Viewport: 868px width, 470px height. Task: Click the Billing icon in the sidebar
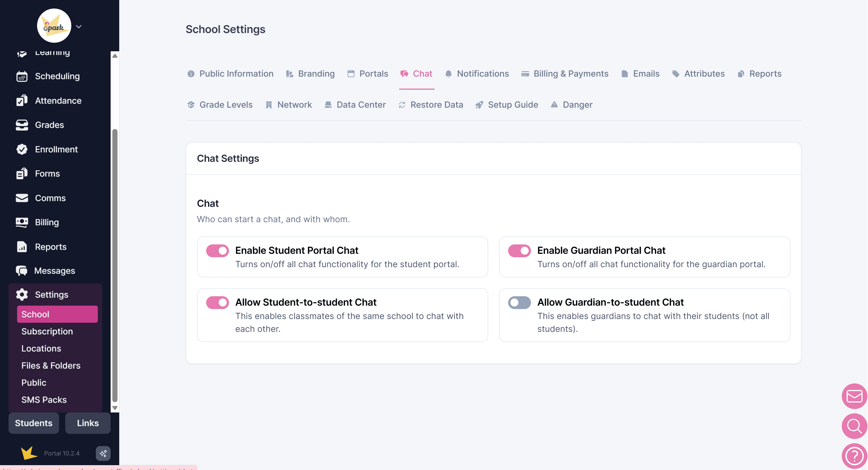pyautogui.click(x=22, y=222)
